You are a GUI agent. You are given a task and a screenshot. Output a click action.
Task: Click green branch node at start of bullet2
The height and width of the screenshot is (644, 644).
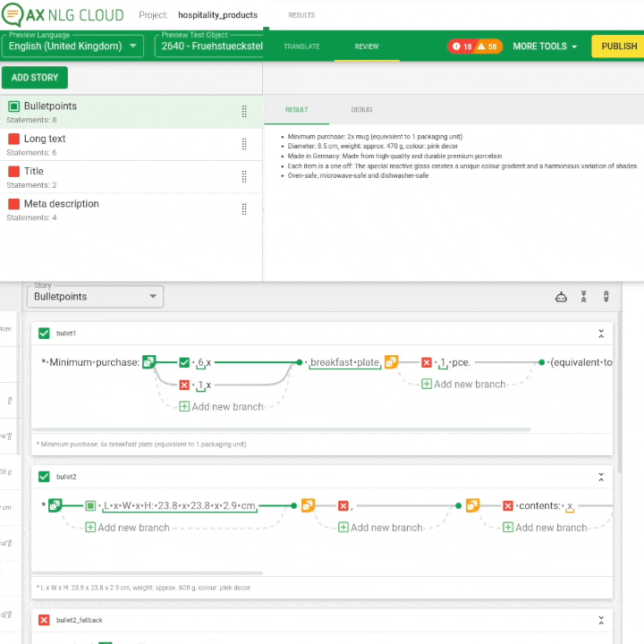point(55,505)
